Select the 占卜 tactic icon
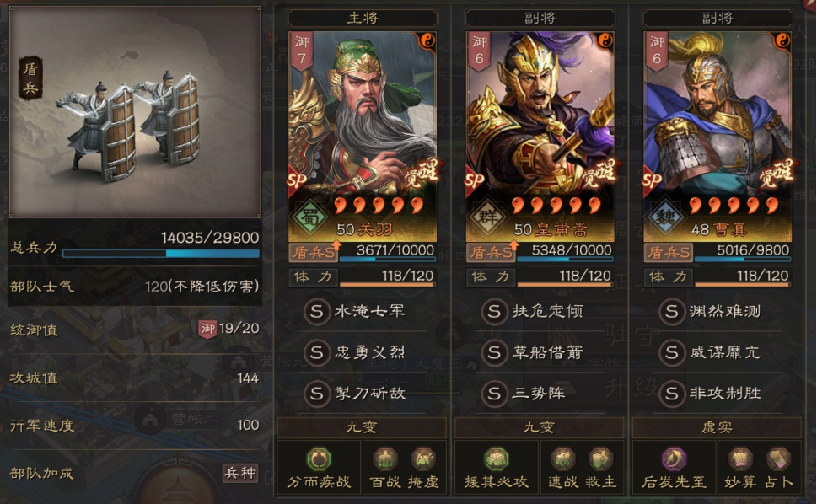The width and height of the screenshot is (817, 504). pos(778,459)
